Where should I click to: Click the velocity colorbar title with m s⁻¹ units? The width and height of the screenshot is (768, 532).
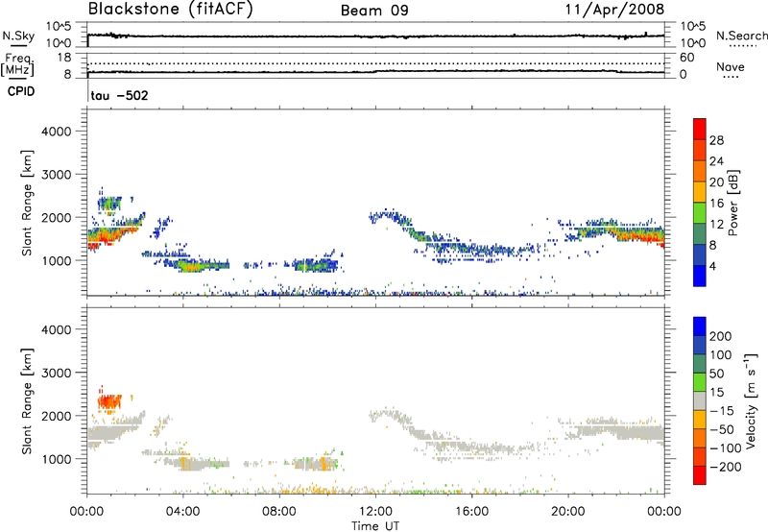[x=751, y=400]
